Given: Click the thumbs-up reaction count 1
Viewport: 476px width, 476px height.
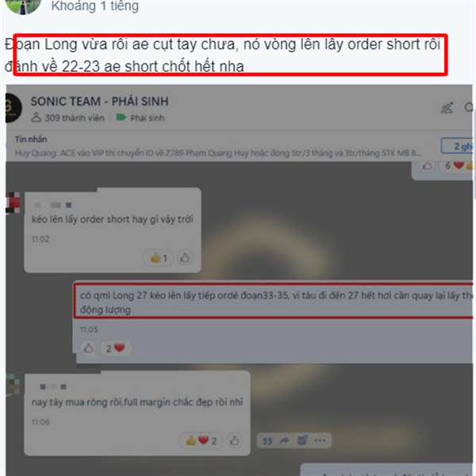Looking at the screenshot, I should pos(158,259).
